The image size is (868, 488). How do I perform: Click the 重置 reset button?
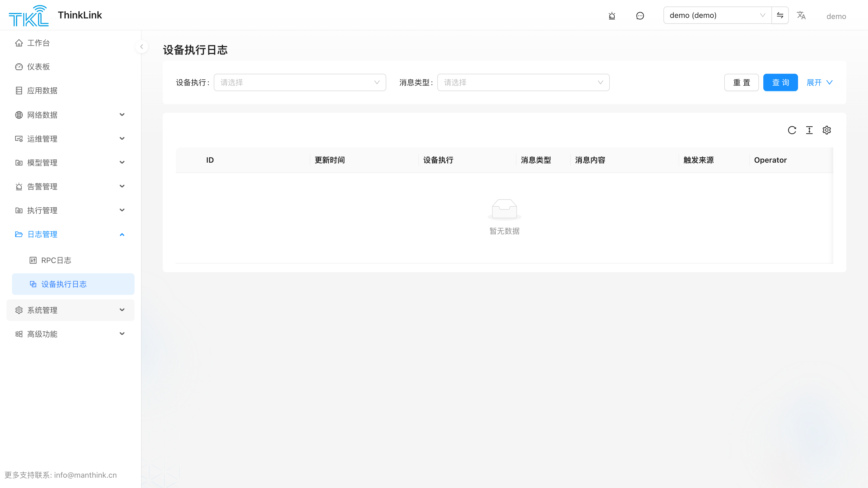741,82
